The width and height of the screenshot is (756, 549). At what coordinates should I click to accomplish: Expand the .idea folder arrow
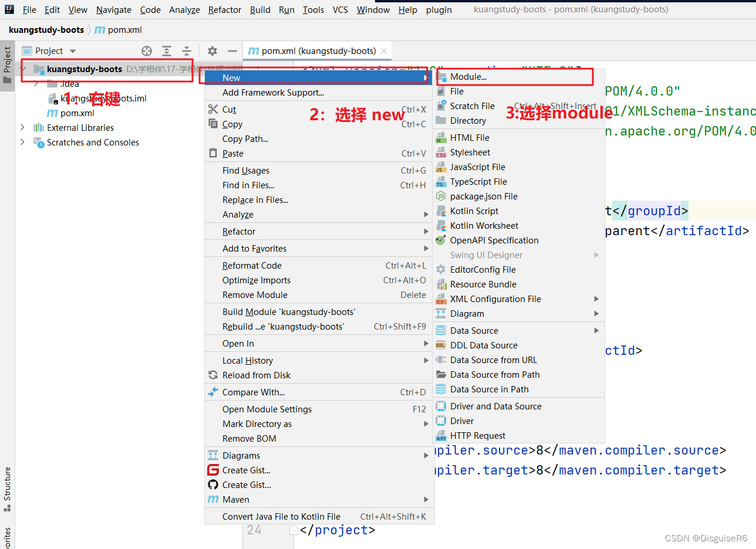click(x=36, y=84)
